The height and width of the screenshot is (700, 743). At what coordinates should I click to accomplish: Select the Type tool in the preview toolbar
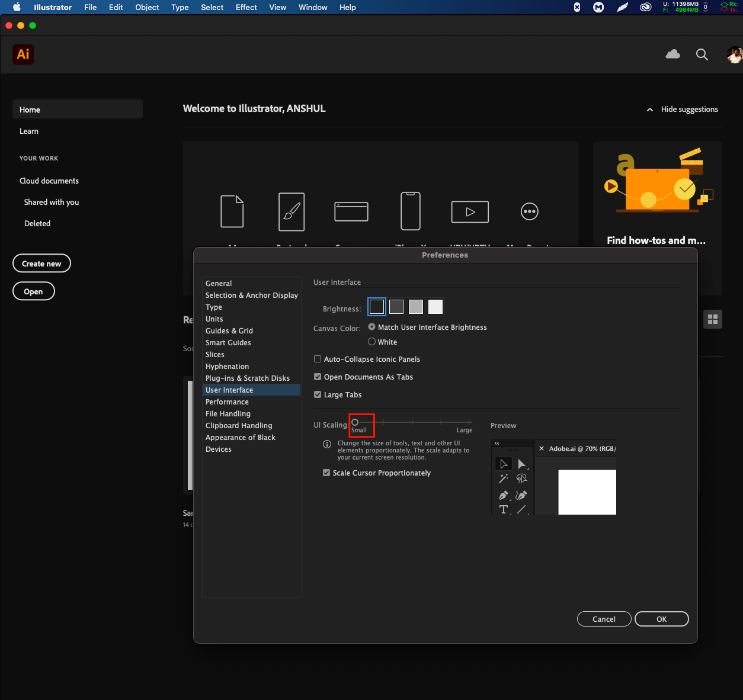tap(504, 510)
